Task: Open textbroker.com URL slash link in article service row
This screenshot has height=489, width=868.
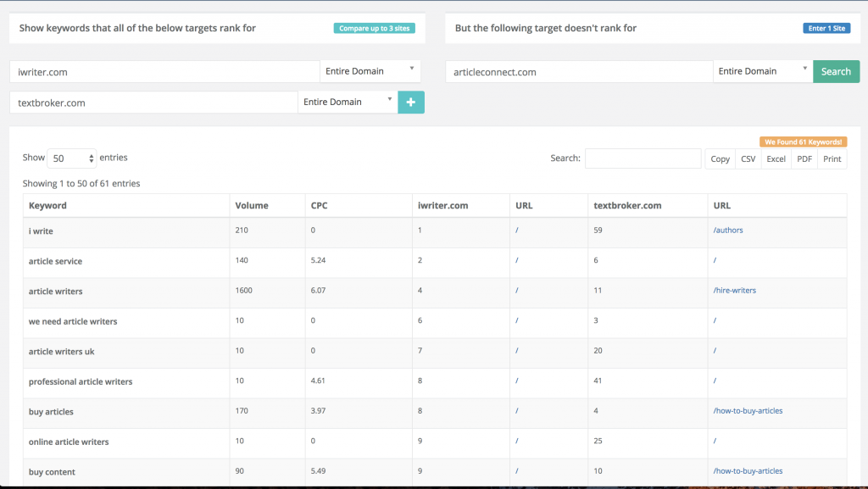Action: (715, 260)
